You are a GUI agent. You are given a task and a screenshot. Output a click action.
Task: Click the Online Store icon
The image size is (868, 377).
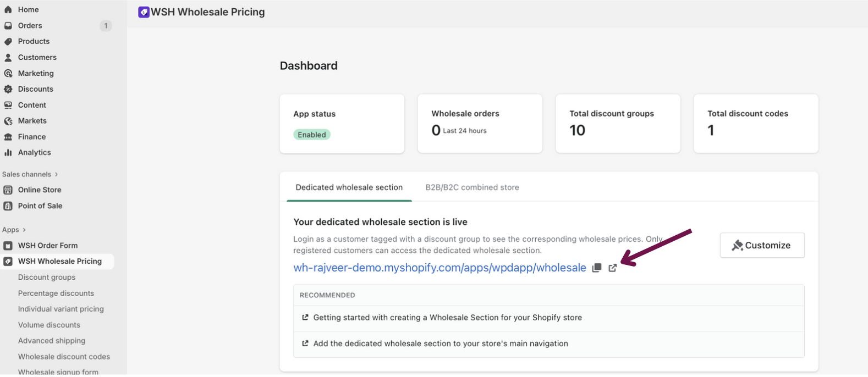(8, 190)
